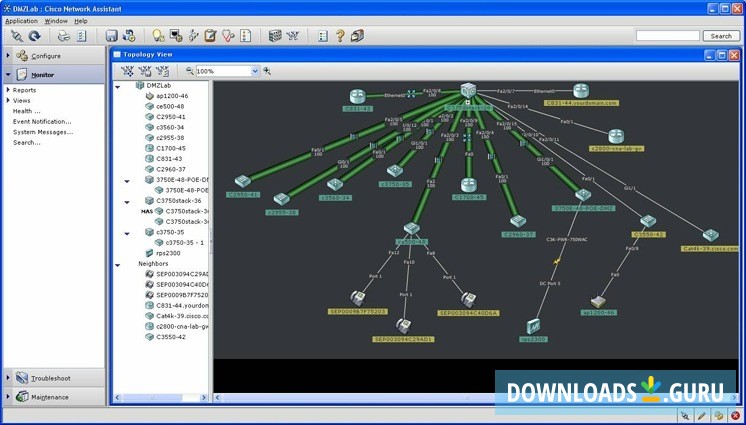Click the red error icon in status bar
Screen dimensions: 746x425
pyautogui.click(x=735, y=415)
